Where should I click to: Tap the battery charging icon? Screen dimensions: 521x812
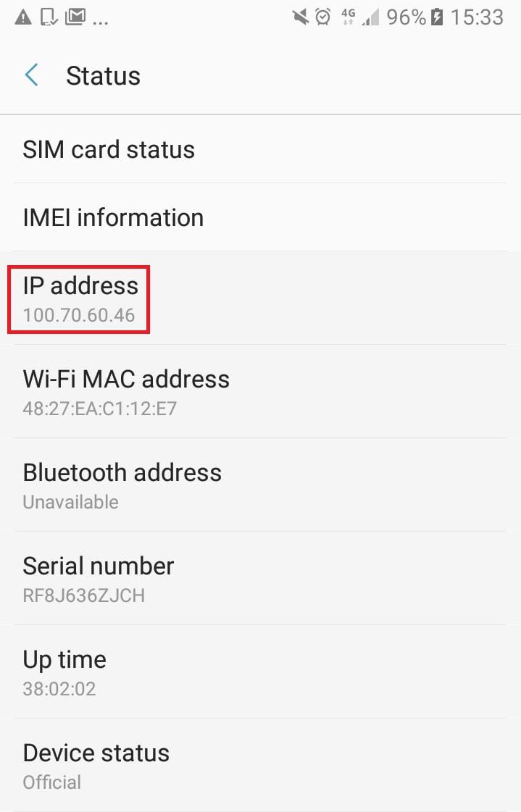[437, 17]
